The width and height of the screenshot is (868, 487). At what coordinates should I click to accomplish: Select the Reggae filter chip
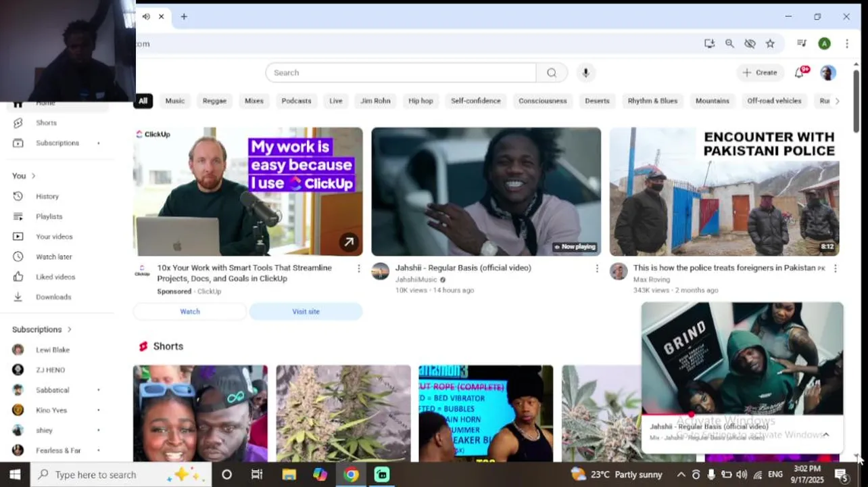click(x=214, y=101)
